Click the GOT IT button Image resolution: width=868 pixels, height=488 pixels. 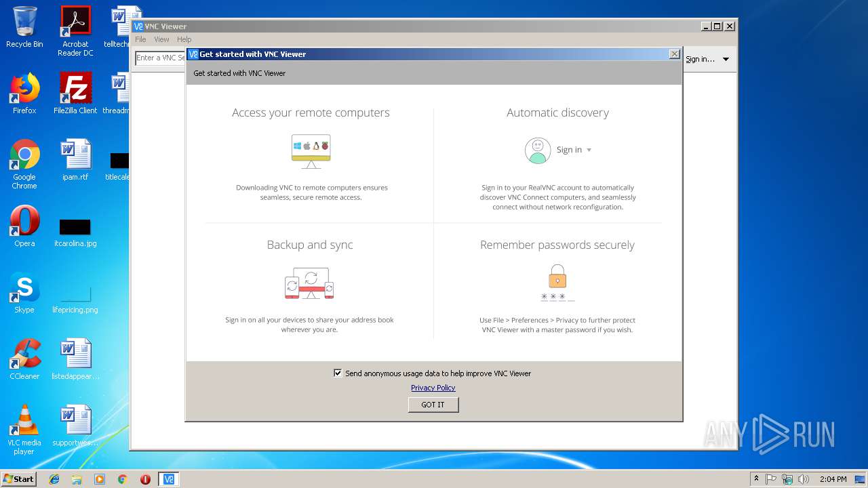(x=433, y=405)
